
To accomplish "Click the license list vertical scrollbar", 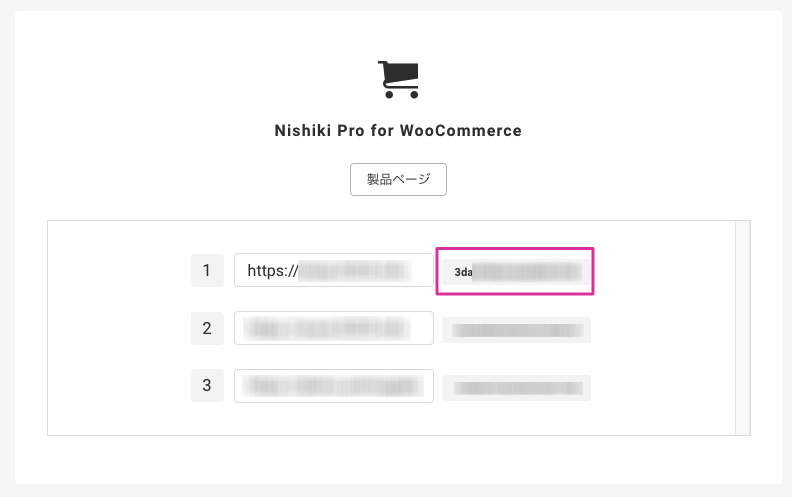I will tap(742, 328).
